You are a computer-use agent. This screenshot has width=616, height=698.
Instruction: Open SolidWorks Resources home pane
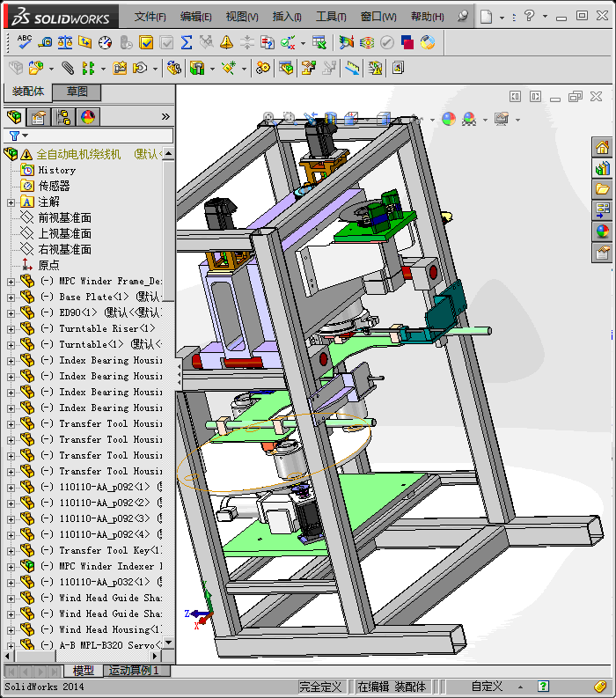tap(602, 147)
